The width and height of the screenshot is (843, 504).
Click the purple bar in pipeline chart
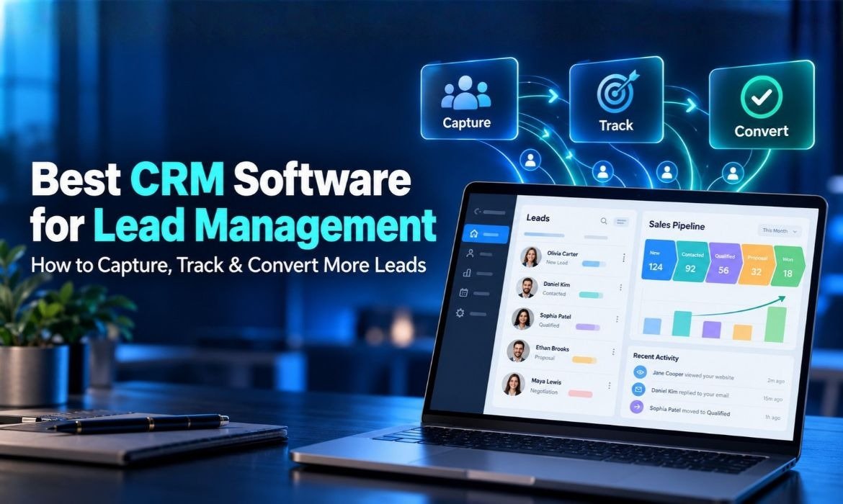pyautogui.click(x=711, y=330)
